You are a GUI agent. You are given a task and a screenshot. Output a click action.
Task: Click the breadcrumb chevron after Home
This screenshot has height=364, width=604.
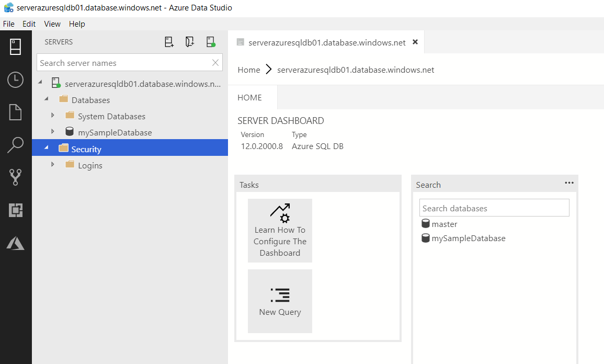269,70
